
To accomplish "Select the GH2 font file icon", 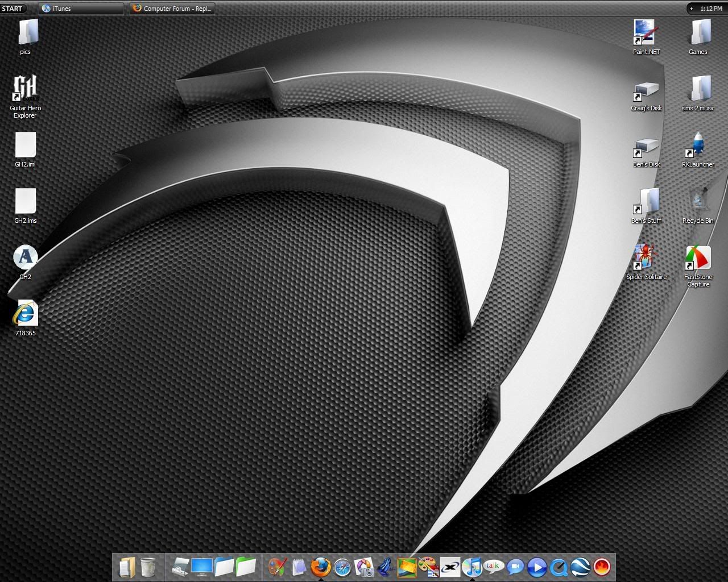I will point(26,262).
